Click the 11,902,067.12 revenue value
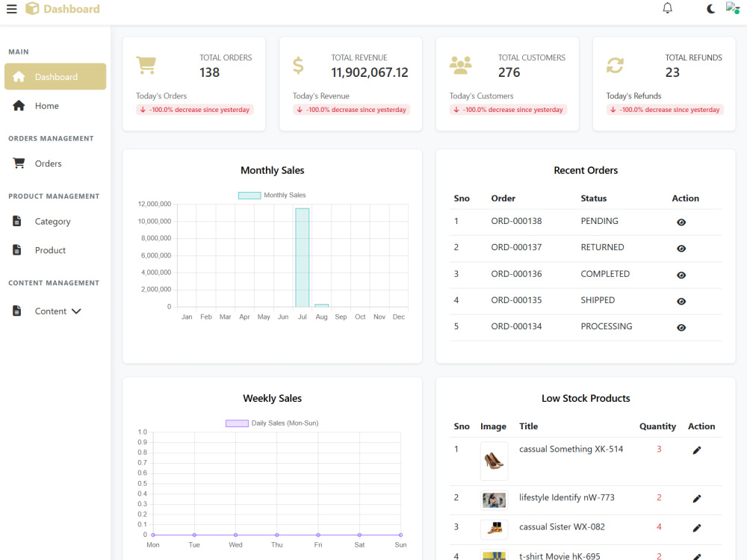Viewport: 747px width, 560px height. (x=370, y=72)
